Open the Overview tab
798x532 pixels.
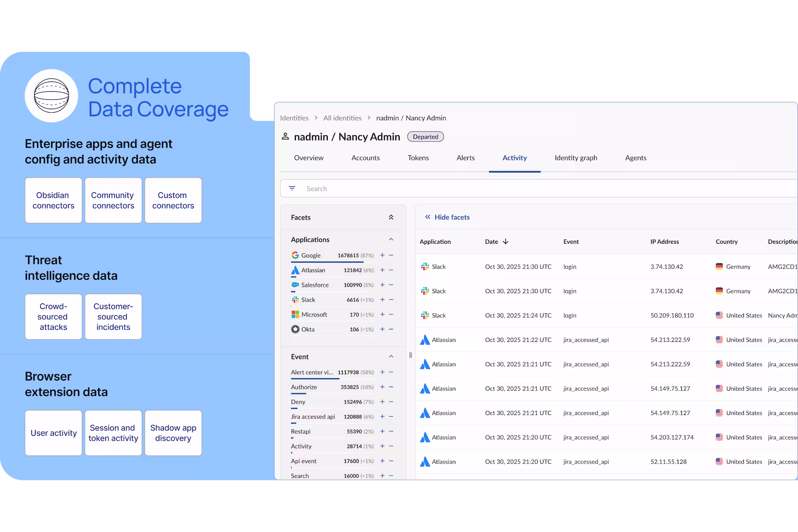[309, 158]
